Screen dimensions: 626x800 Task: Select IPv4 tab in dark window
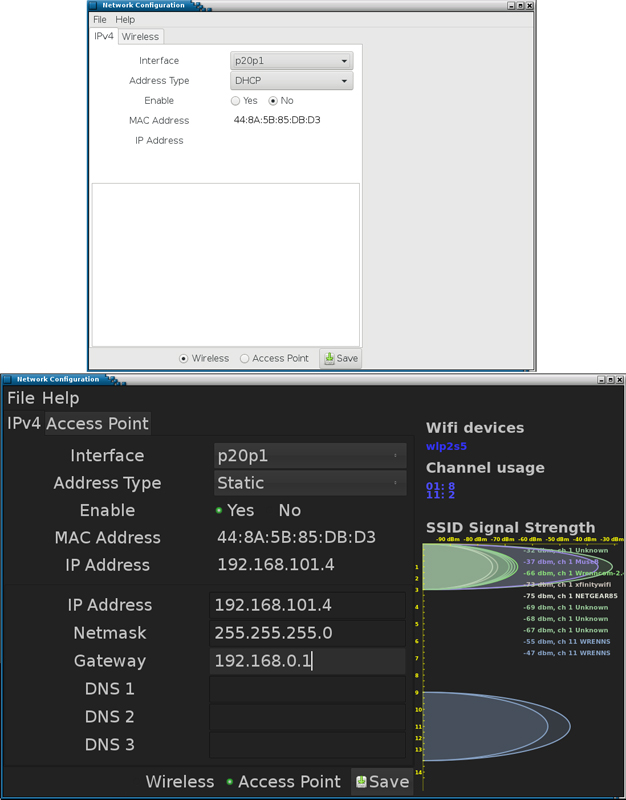point(23,423)
